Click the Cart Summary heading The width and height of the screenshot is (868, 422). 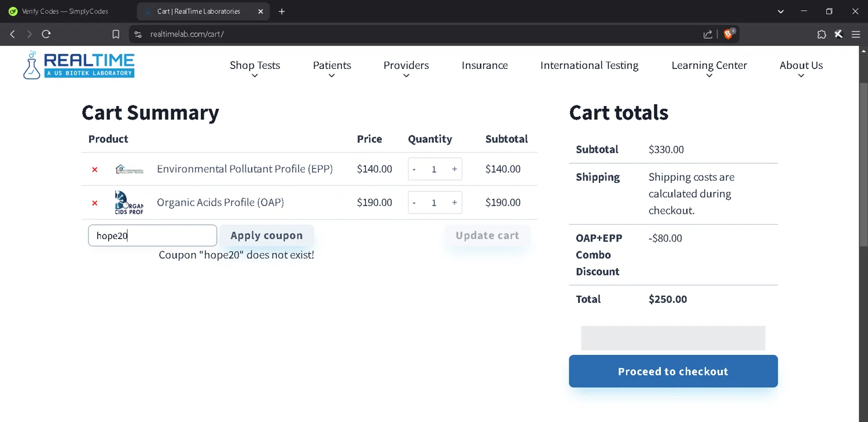(150, 112)
